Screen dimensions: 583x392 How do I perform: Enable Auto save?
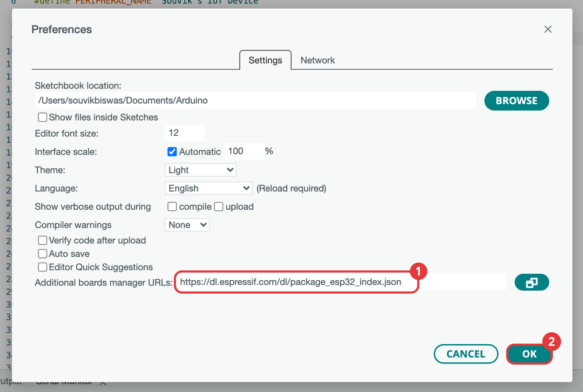(43, 253)
